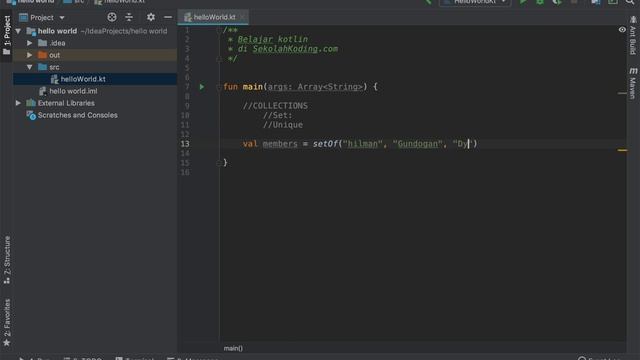Select hello world.iml in the project tree

coord(95,91)
